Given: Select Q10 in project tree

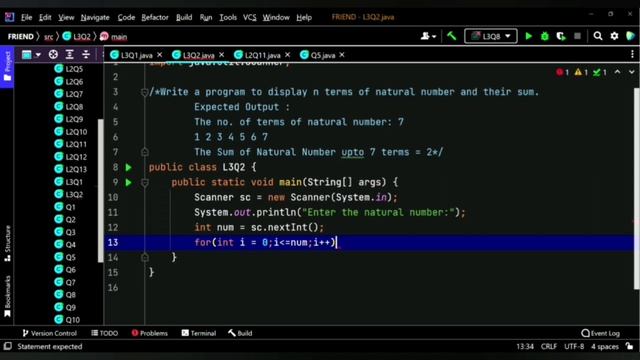Looking at the screenshot, I should [67, 320].
